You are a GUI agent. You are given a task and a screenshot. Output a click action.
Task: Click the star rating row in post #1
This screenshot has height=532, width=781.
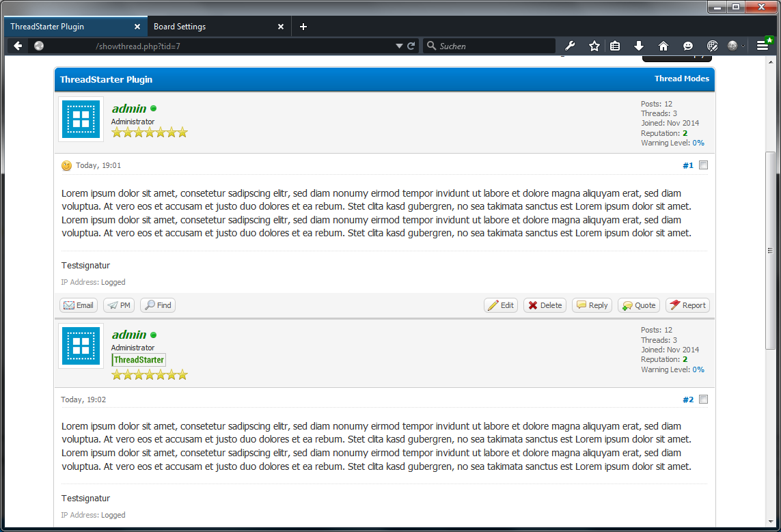click(x=150, y=132)
